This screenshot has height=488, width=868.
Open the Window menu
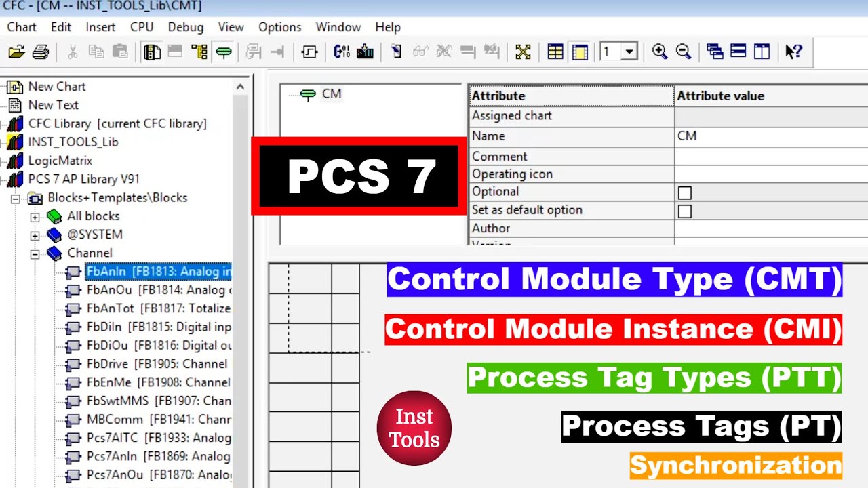coord(338,27)
